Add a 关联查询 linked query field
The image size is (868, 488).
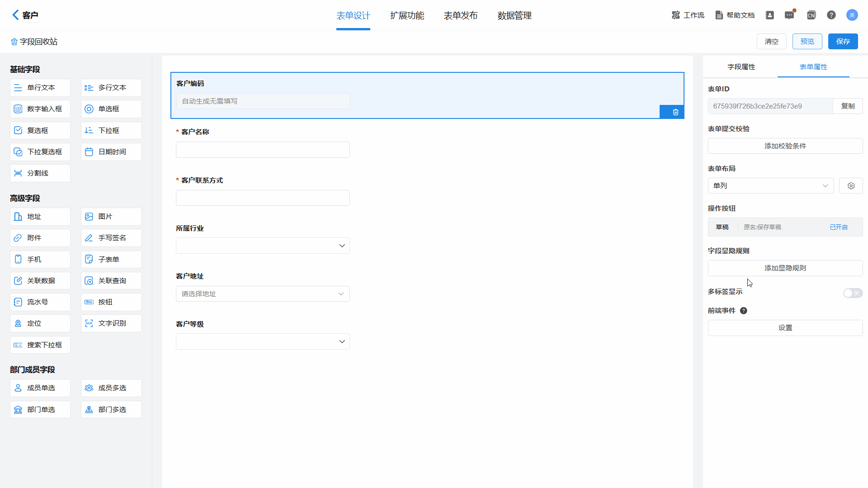click(x=111, y=281)
